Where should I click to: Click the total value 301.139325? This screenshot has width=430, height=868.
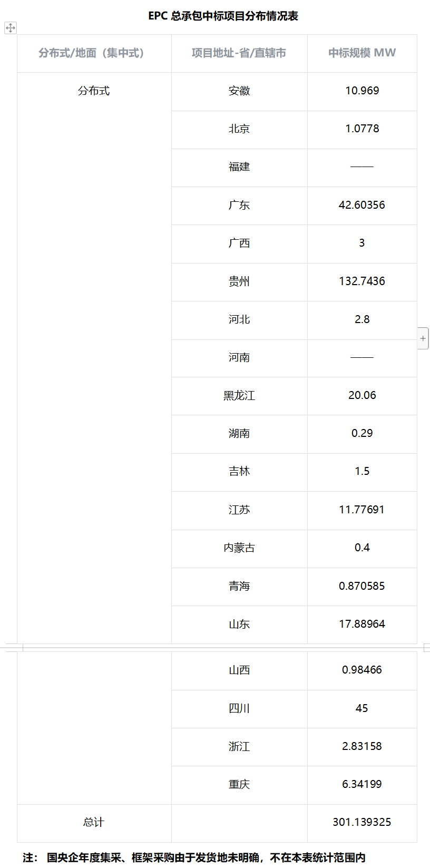(x=362, y=822)
